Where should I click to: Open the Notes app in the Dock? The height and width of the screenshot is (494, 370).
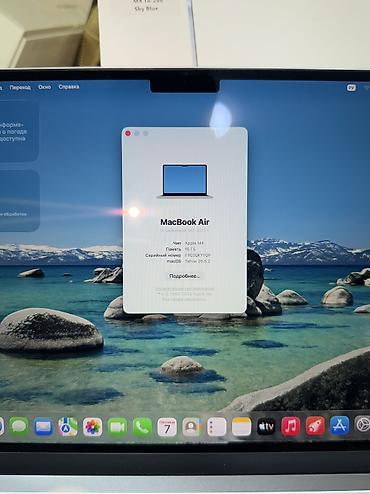click(x=241, y=427)
